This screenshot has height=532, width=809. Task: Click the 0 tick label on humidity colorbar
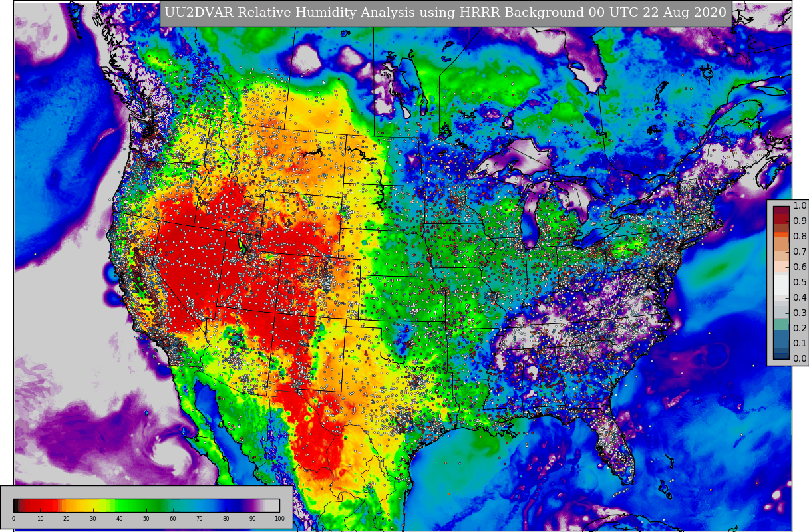click(x=13, y=519)
